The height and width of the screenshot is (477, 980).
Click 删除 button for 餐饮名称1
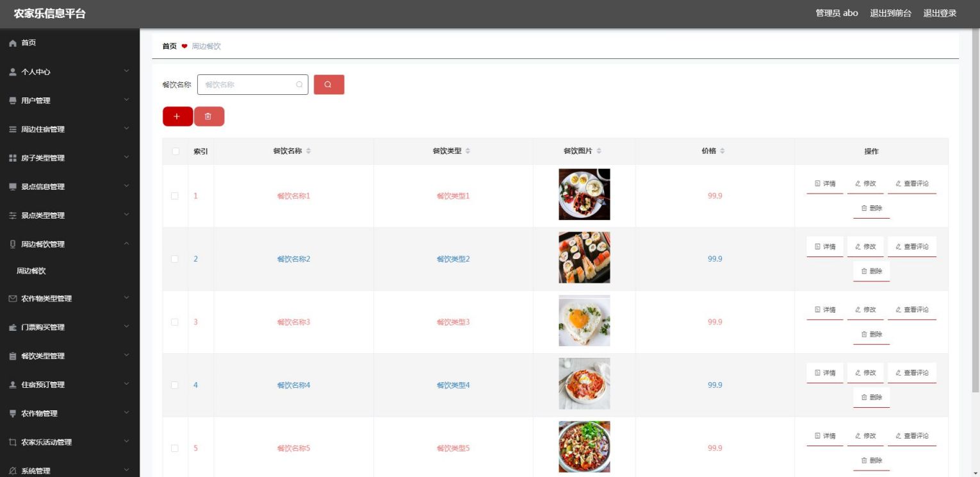872,208
